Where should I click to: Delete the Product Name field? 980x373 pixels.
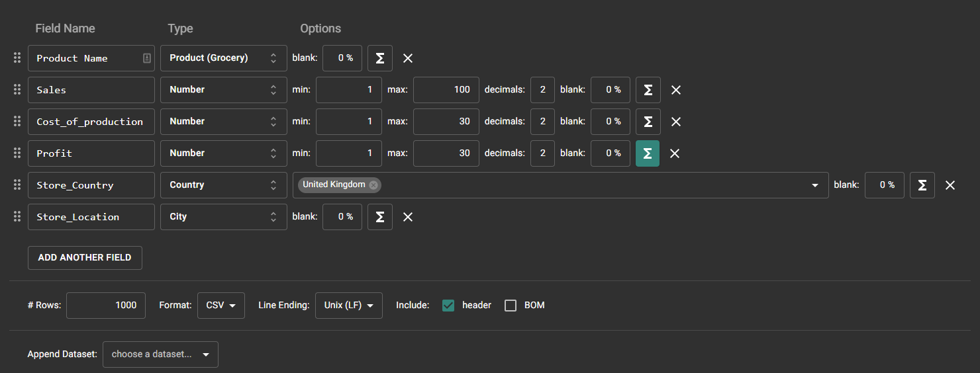pos(408,58)
